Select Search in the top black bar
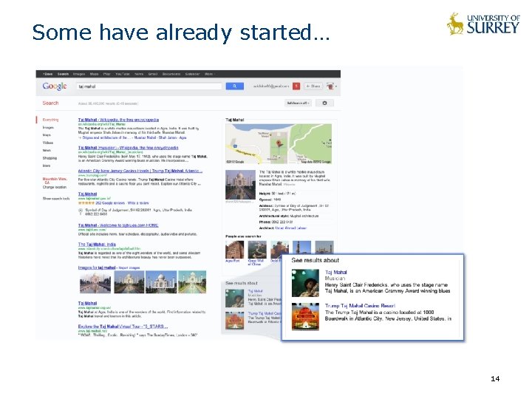 (x=63, y=74)
